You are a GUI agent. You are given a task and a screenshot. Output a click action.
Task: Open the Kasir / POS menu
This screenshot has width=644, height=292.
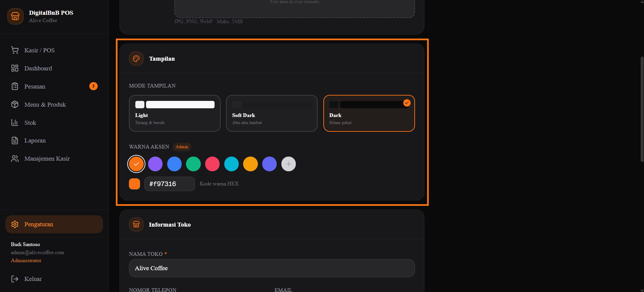[54, 50]
